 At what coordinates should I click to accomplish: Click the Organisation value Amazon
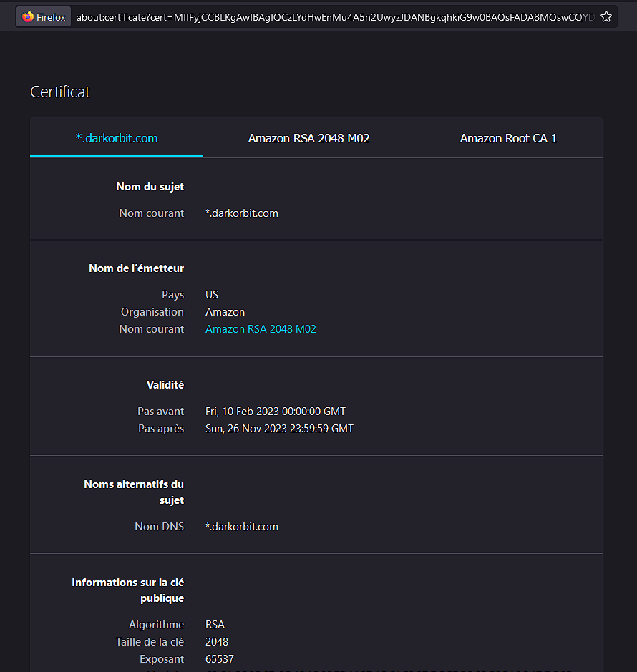pyautogui.click(x=225, y=311)
